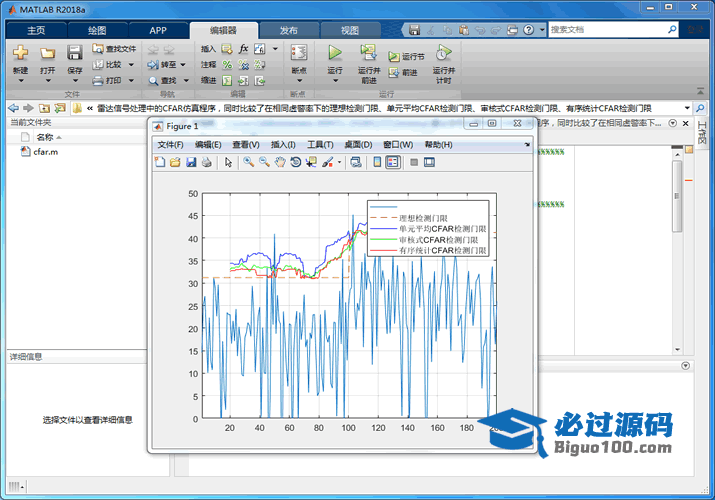Toggle the Zoom Out tool
This screenshot has height=500, width=715.
tap(264, 162)
